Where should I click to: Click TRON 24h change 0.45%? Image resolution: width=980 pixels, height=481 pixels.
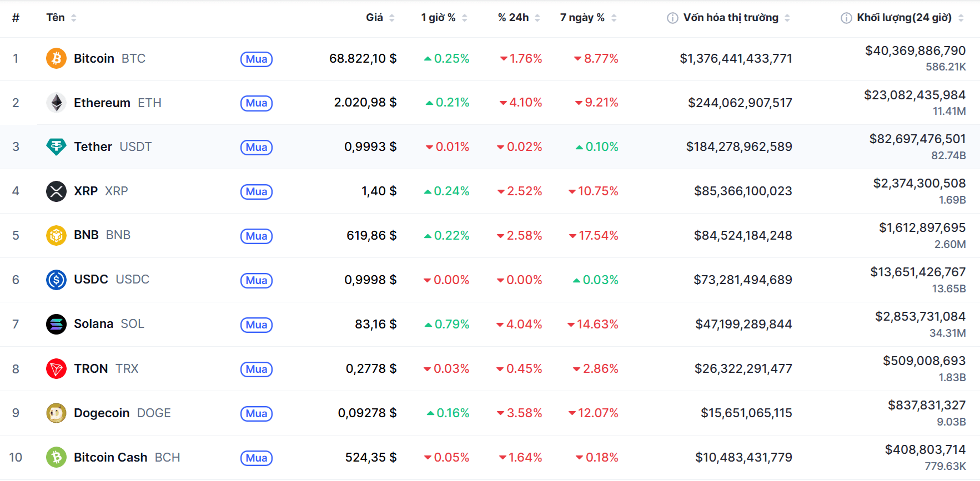click(x=519, y=368)
